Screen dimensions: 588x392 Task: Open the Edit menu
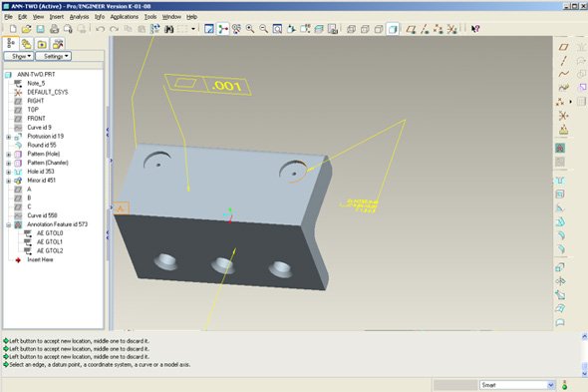pyautogui.click(x=23, y=17)
